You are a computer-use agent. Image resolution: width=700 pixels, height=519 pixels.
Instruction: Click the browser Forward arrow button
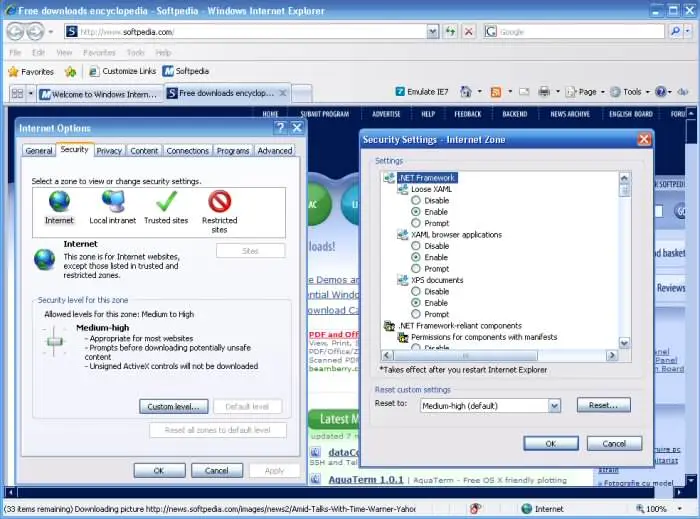click(x=35, y=32)
